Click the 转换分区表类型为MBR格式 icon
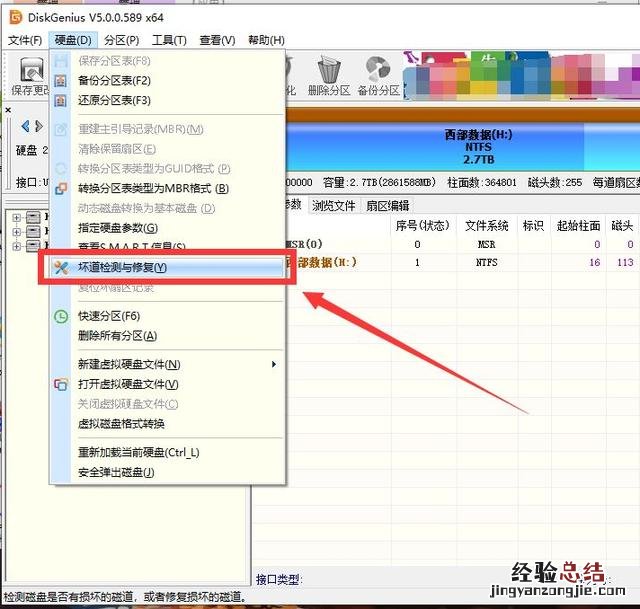This screenshot has height=609, width=640. coord(61,188)
